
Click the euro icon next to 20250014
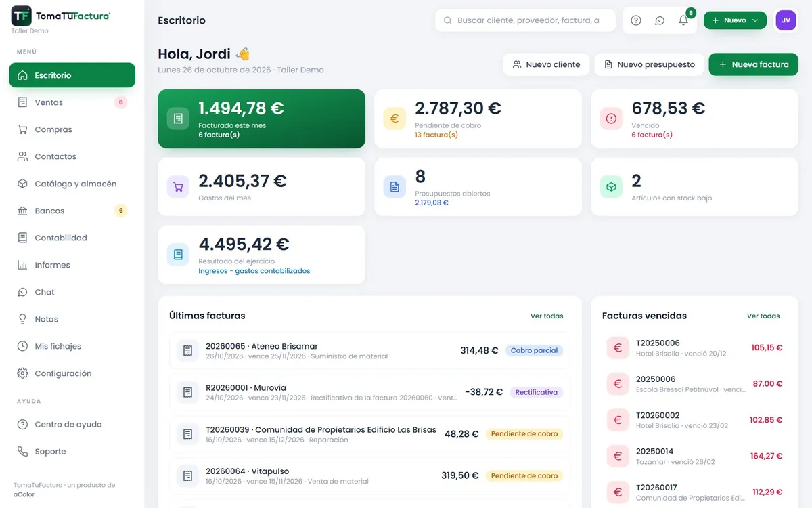pos(617,456)
